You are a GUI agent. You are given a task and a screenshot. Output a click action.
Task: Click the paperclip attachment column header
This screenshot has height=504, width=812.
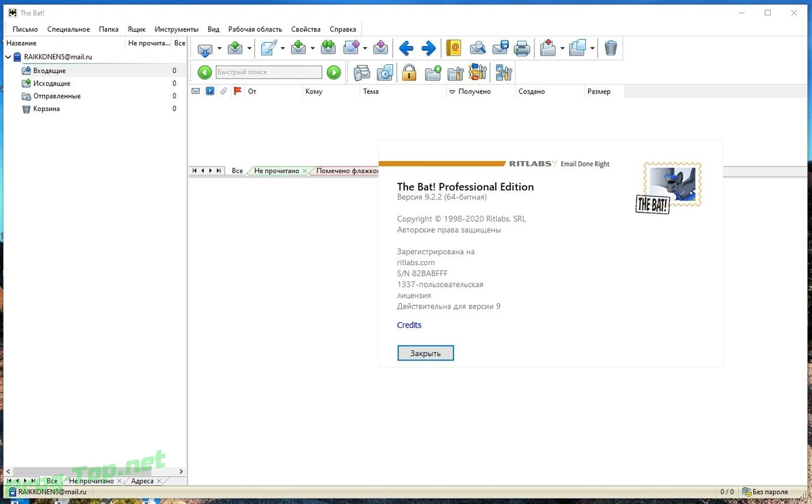pyautogui.click(x=223, y=91)
